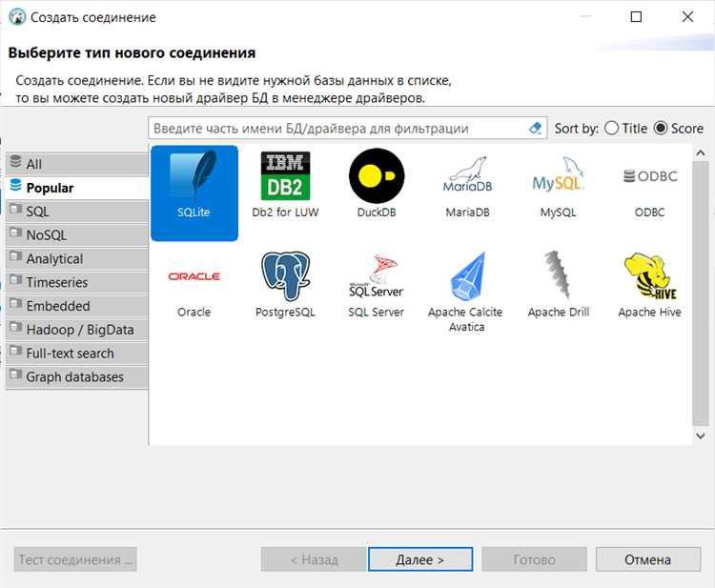The image size is (715, 588).
Task: Show the Graph databases category
Action: click(76, 377)
